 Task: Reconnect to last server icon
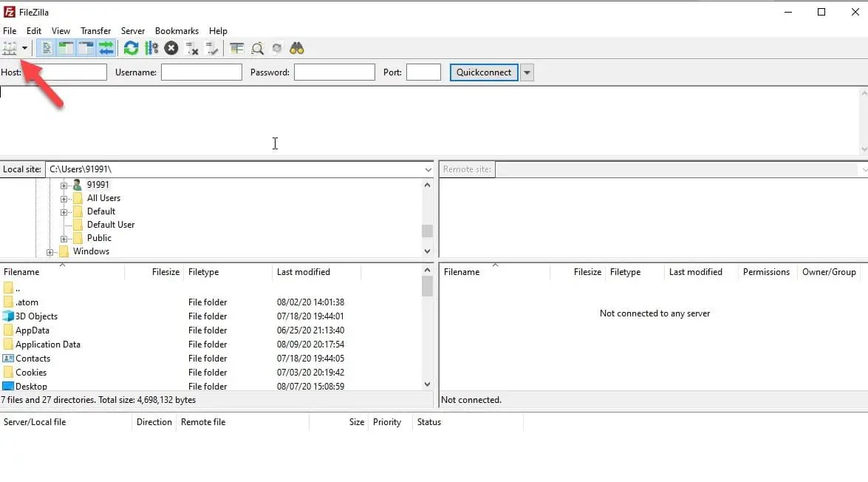tap(211, 48)
